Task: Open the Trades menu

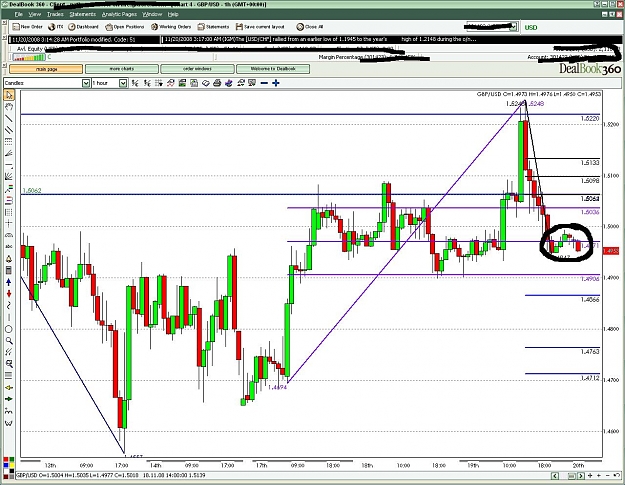Action: (55, 14)
